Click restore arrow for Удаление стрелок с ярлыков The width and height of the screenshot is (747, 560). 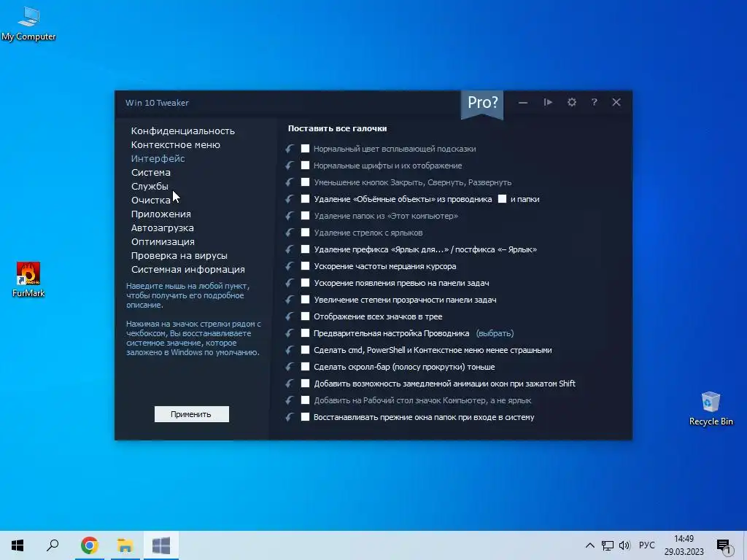pyautogui.click(x=289, y=233)
